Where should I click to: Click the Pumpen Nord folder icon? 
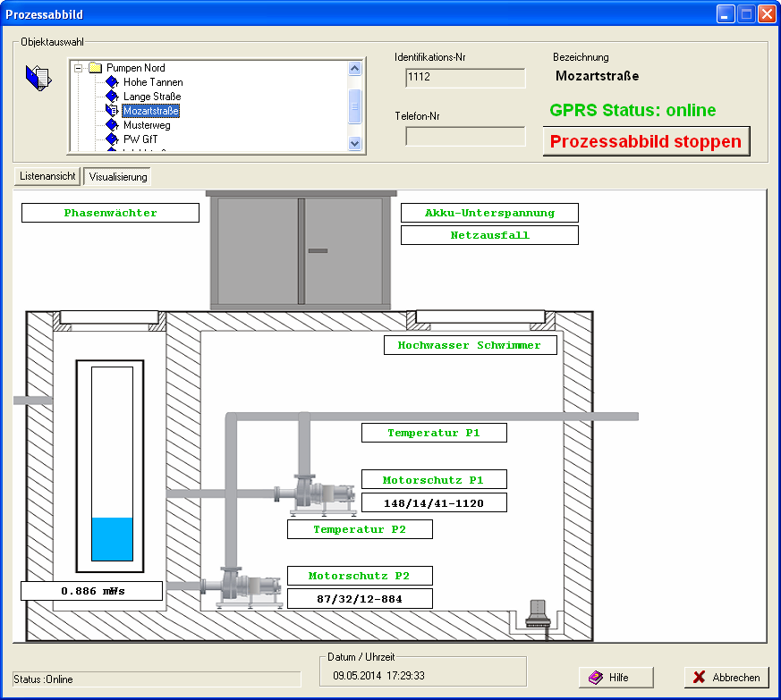(96, 68)
